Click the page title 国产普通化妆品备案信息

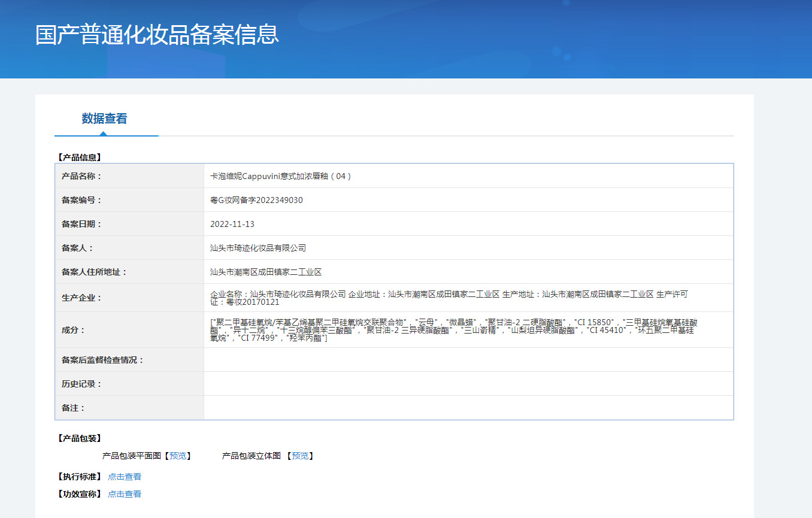[x=157, y=35]
